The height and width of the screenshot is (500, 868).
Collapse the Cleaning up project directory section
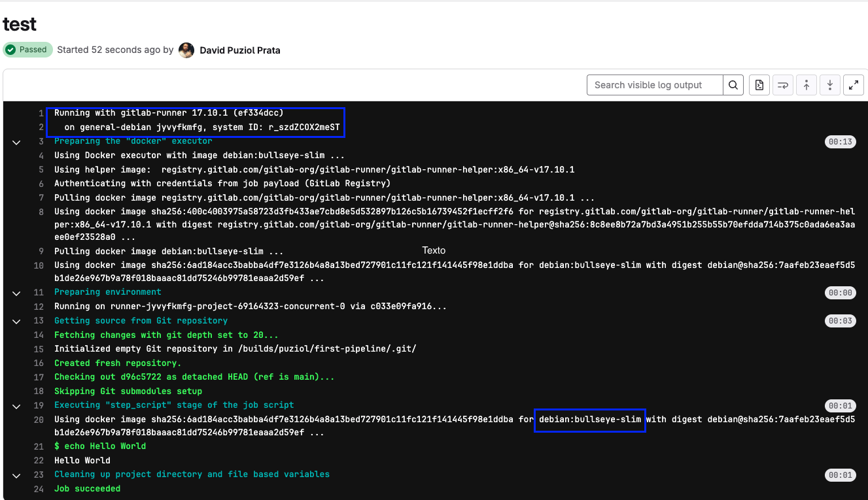click(16, 475)
